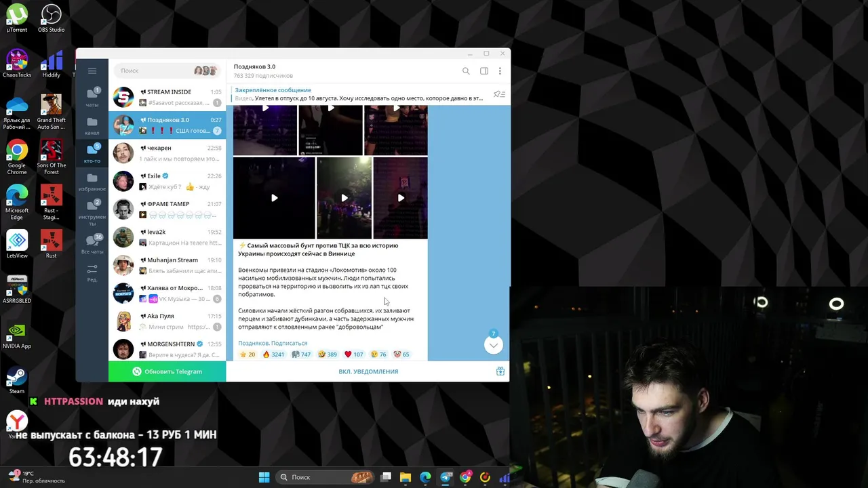
Task: Switch to the 'Все чаты' tab
Action: click(92, 244)
